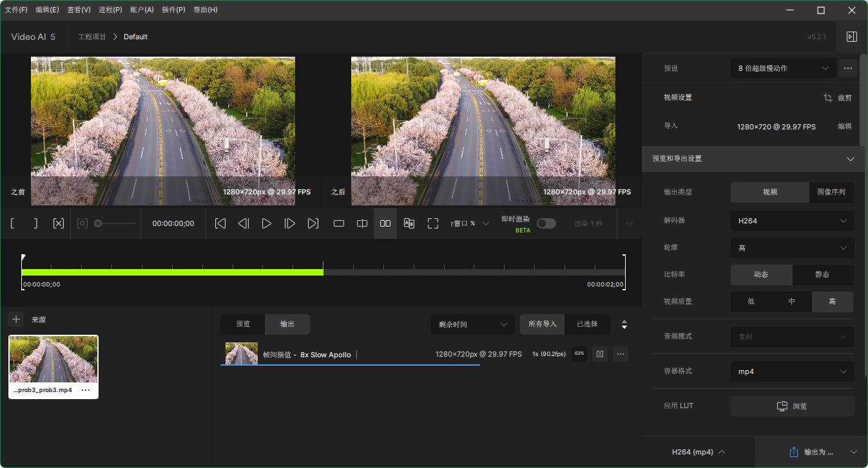Open the A/B comparison view

coord(409,223)
